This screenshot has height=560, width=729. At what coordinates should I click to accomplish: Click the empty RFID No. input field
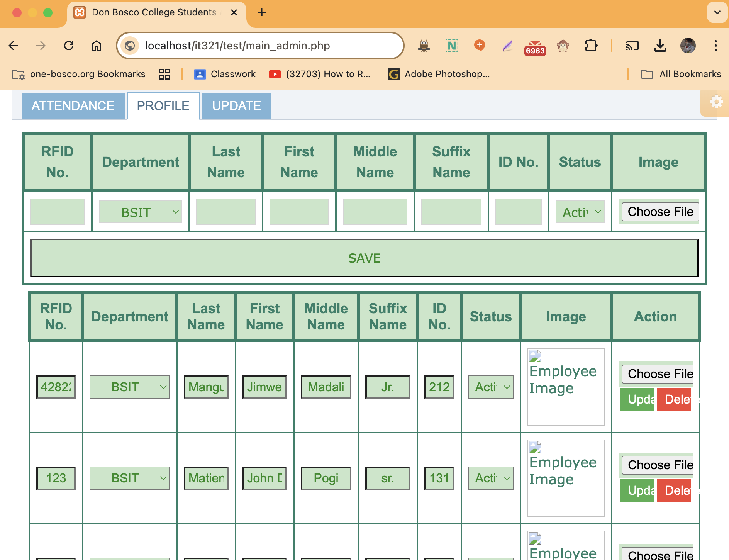58,212
